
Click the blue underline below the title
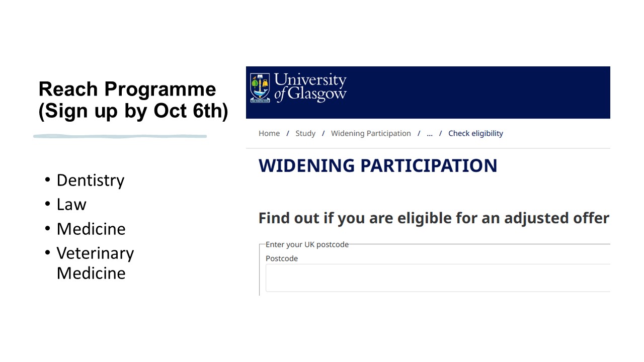pos(120,136)
